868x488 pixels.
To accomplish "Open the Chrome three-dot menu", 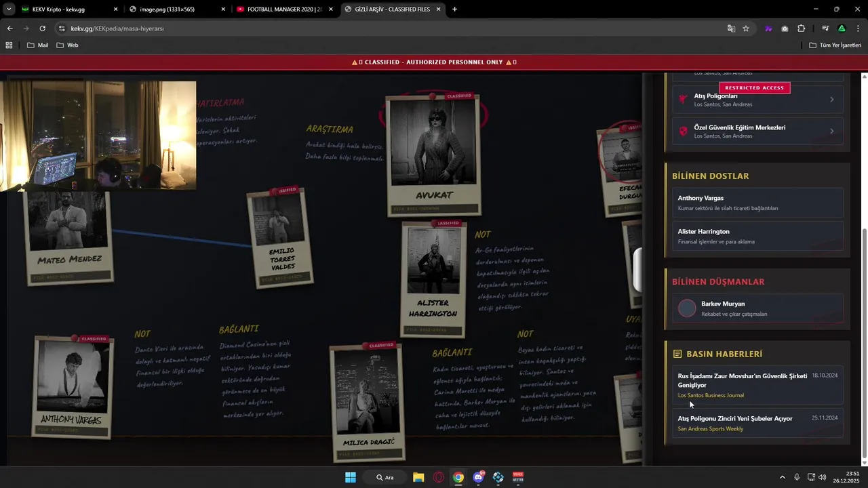I will pos(858,28).
